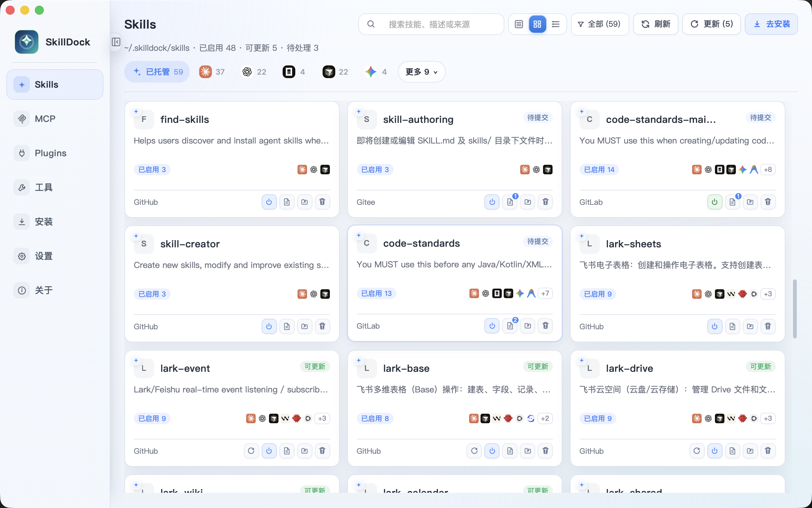812x508 pixels.
Task: Delete the lark-drive skill
Action: [768, 451]
